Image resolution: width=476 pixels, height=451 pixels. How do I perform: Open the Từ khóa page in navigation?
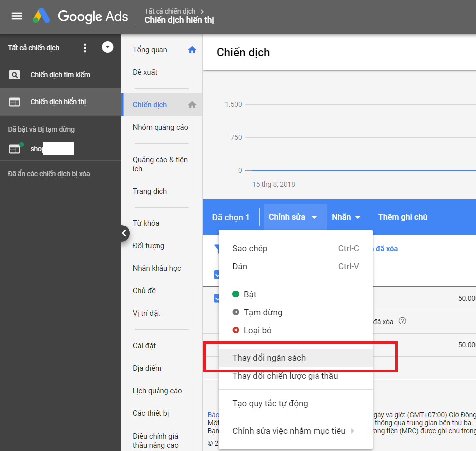pyautogui.click(x=146, y=223)
